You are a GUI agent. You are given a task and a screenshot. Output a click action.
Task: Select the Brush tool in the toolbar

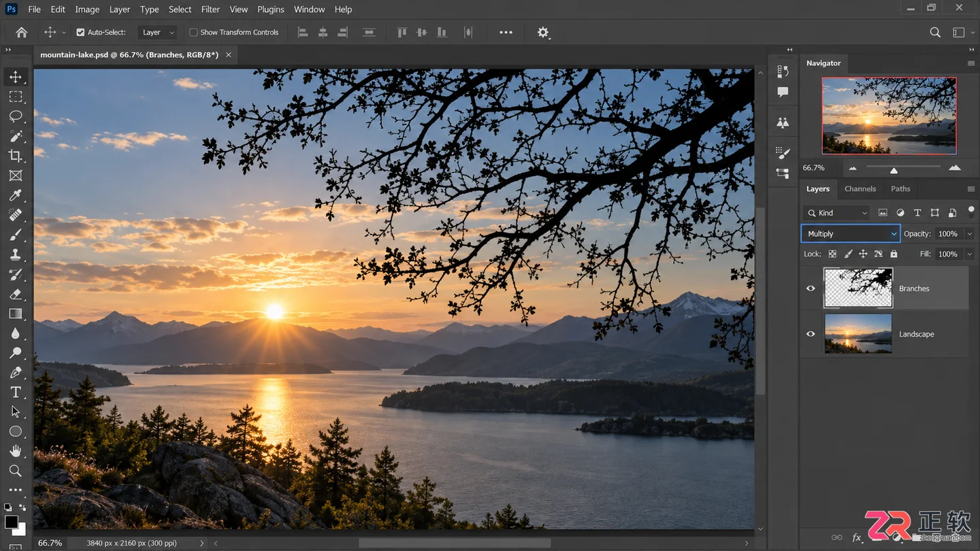16,235
